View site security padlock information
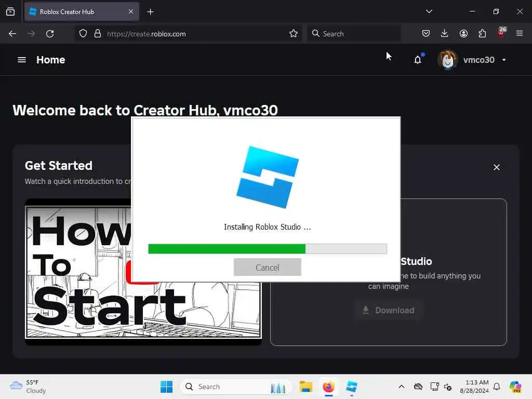 [x=98, y=34]
